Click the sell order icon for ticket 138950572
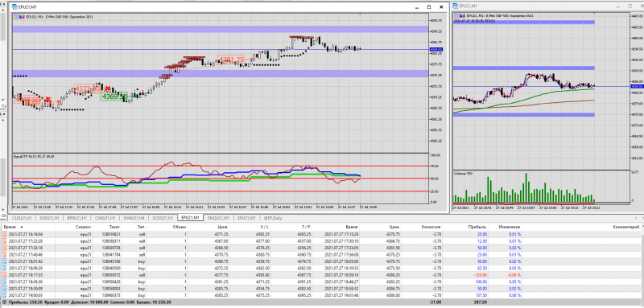Viewport: 644px width, 308px height. [x=5, y=275]
